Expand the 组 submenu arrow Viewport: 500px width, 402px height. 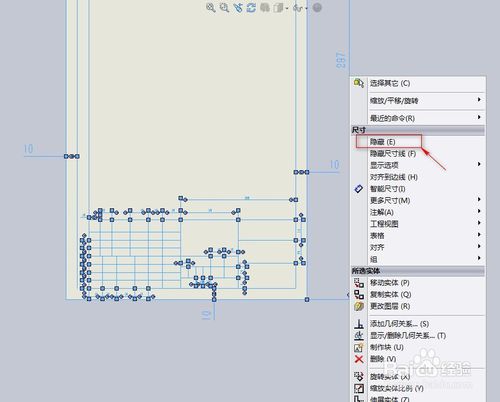point(479,258)
